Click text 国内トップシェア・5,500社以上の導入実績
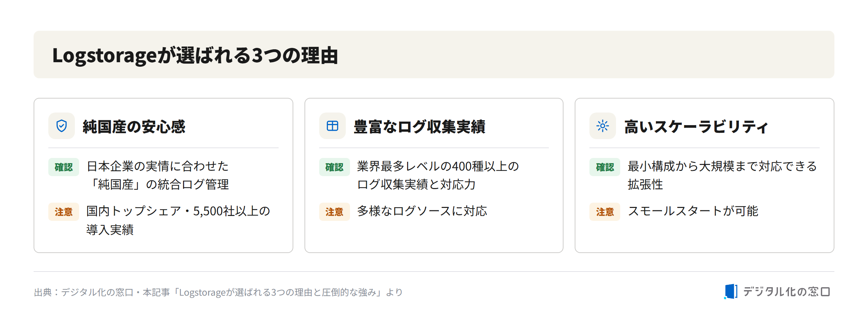 [x=178, y=220]
